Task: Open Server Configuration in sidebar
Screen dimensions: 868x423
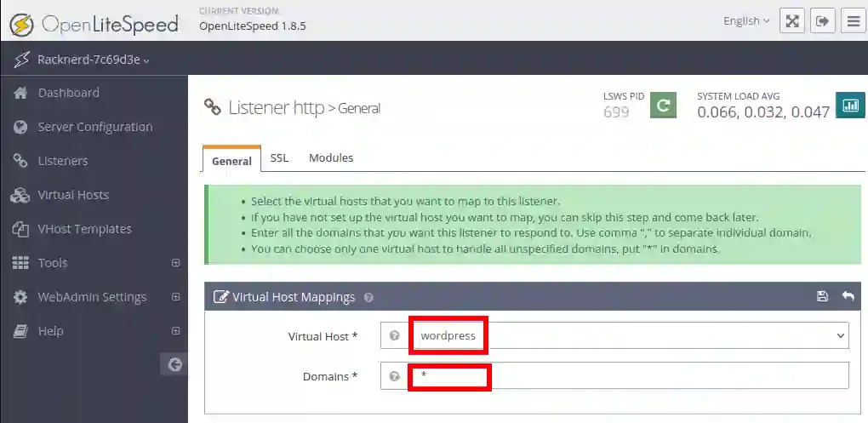Action: (x=94, y=127)
